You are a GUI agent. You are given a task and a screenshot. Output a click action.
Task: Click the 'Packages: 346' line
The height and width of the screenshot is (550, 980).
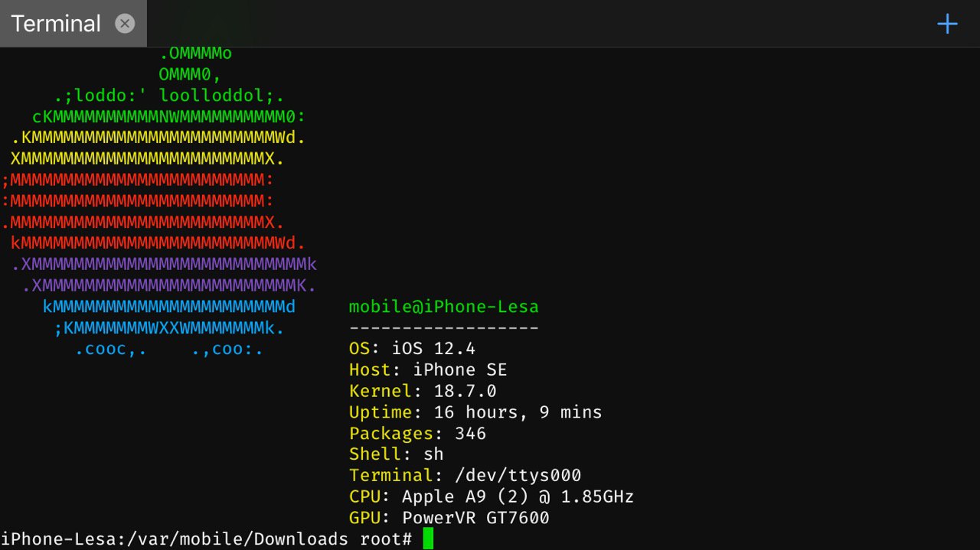(417, 434)
